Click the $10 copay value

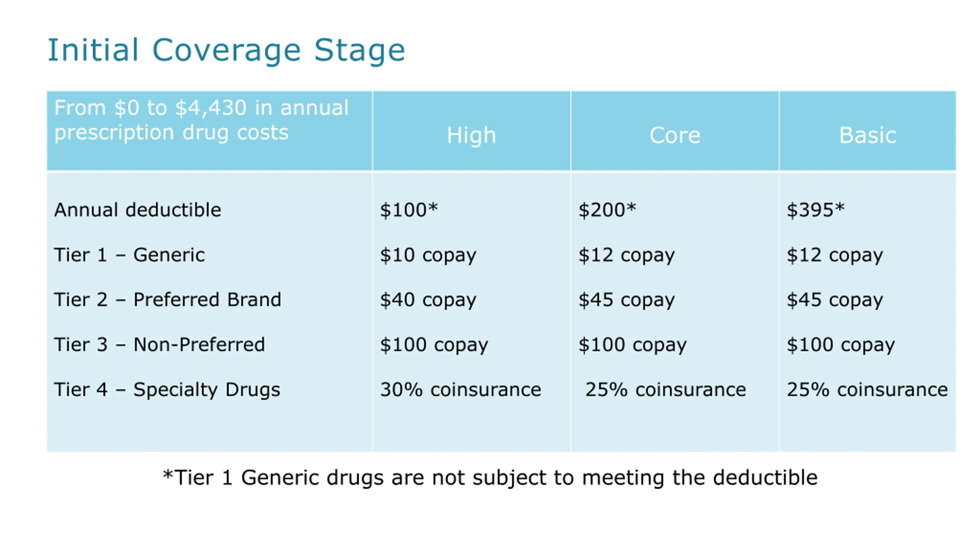pyautogui.click(x=428, y=255)
